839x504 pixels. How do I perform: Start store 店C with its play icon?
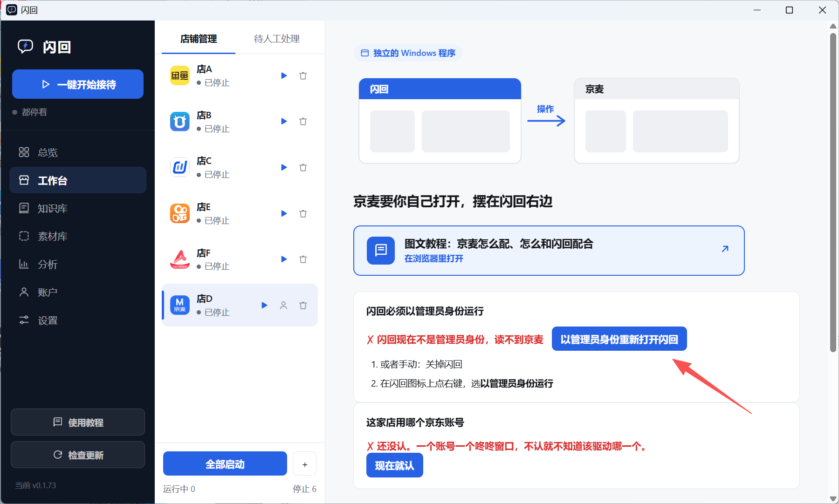[284, 167]
